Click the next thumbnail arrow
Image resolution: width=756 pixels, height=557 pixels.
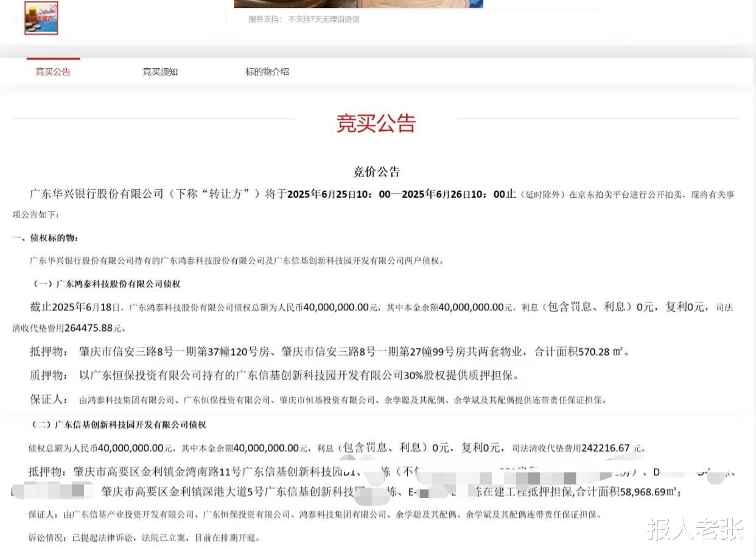pyautogui.click(x=226, y=18)
